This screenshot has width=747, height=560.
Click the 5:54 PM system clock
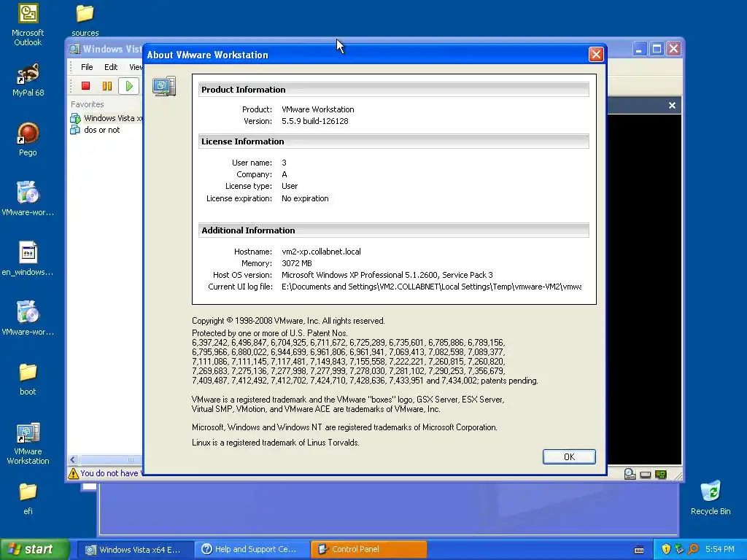pyautogui.click(x=720, y=550)
